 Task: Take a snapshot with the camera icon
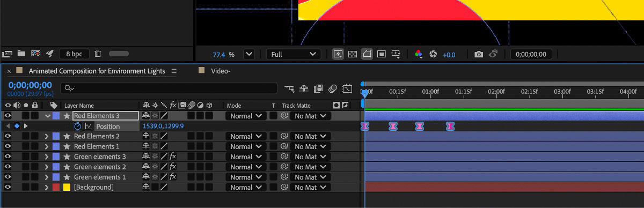[478, 54]
